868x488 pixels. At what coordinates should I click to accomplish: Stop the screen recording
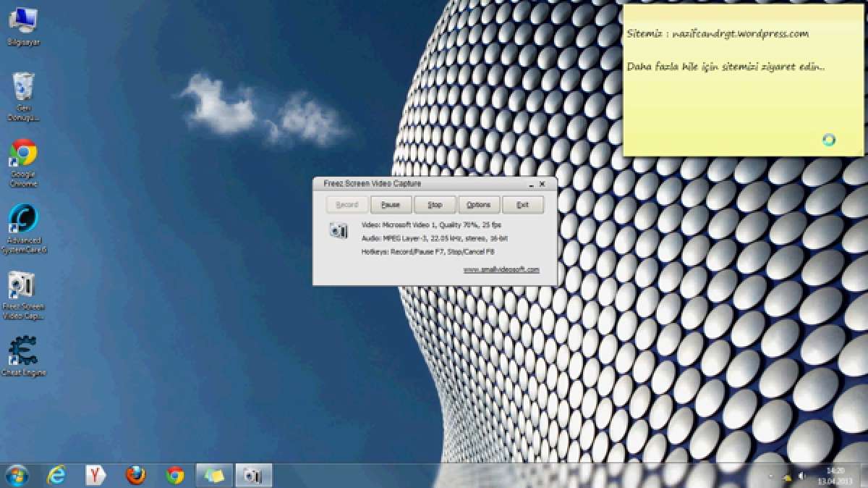pyautogui.click(x=435, y=205)
